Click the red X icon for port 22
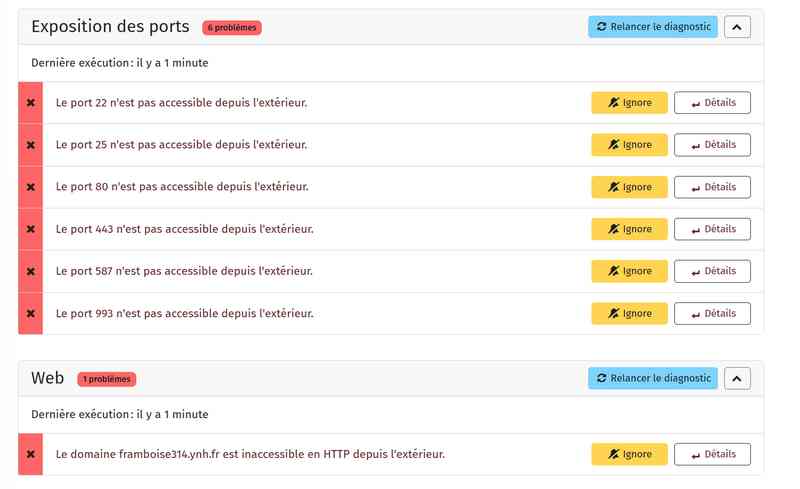 click(30, 103)
